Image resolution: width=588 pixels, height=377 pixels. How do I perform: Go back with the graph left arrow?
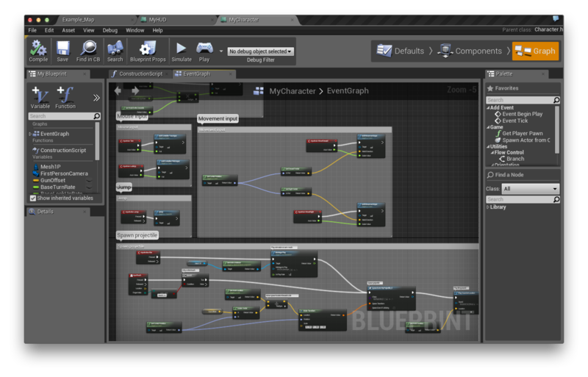coord(118,90)
